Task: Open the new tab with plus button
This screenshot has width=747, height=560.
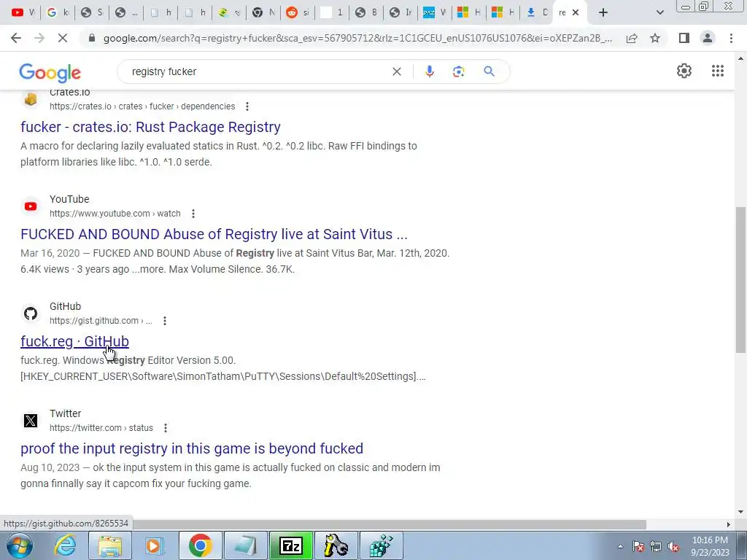Action: (603, 13)
